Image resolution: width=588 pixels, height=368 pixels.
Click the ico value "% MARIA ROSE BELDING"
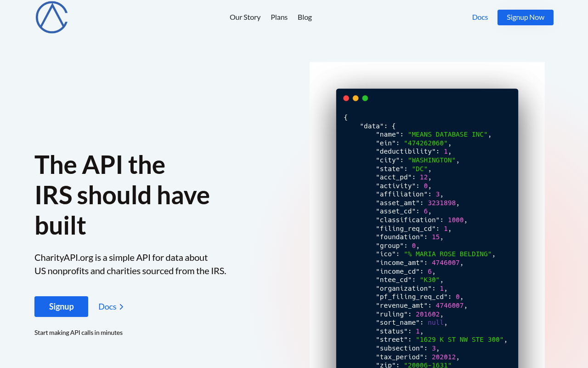pyautogui.click(x=448, y=254)
